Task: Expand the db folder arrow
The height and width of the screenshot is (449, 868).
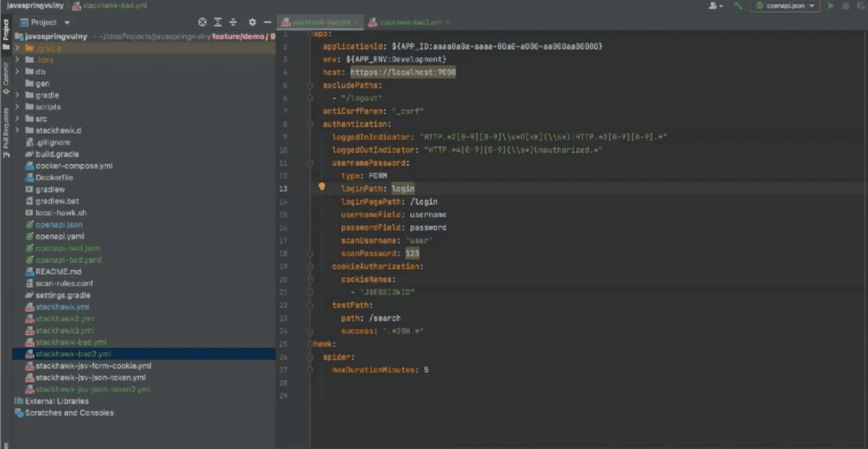Action: click(17, 72)
